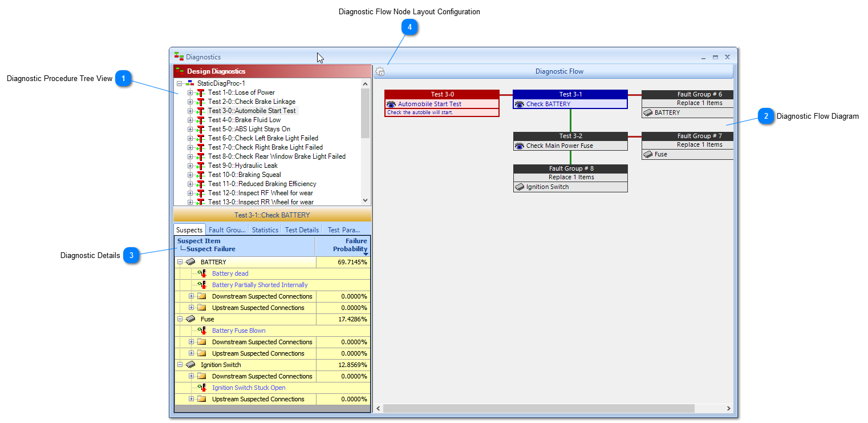Click the tree view scroll up arrow

366,84
